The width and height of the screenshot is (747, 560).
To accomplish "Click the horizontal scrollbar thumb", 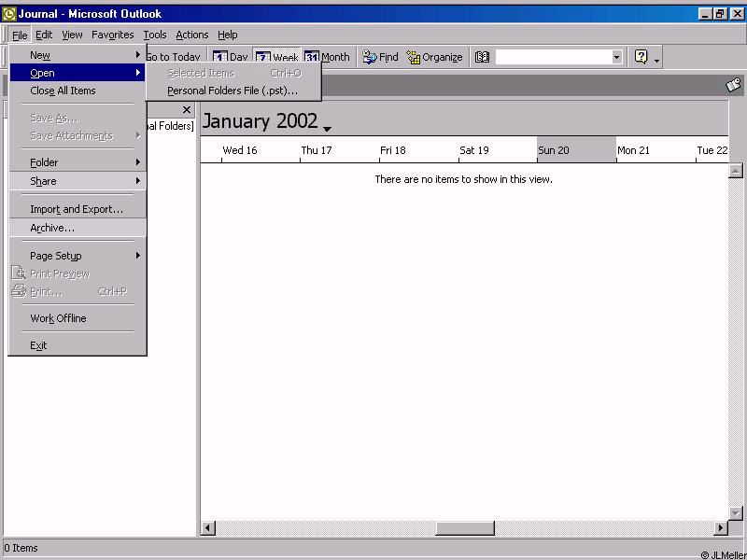I will tap(465, 527).
